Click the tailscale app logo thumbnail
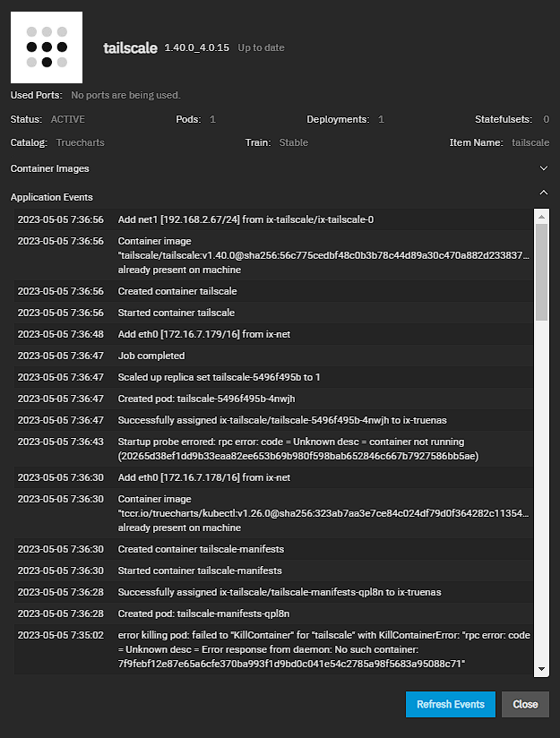560x738 pixels. (x=47, y=47)
